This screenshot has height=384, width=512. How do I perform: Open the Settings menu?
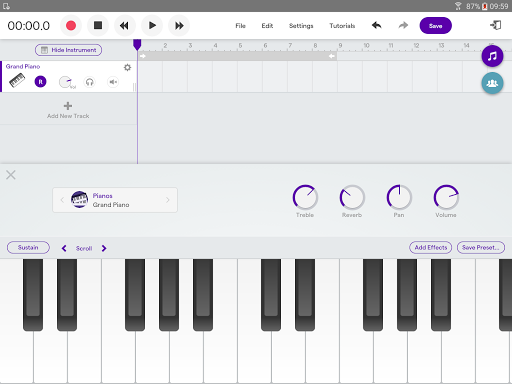(x=301, y=26)
